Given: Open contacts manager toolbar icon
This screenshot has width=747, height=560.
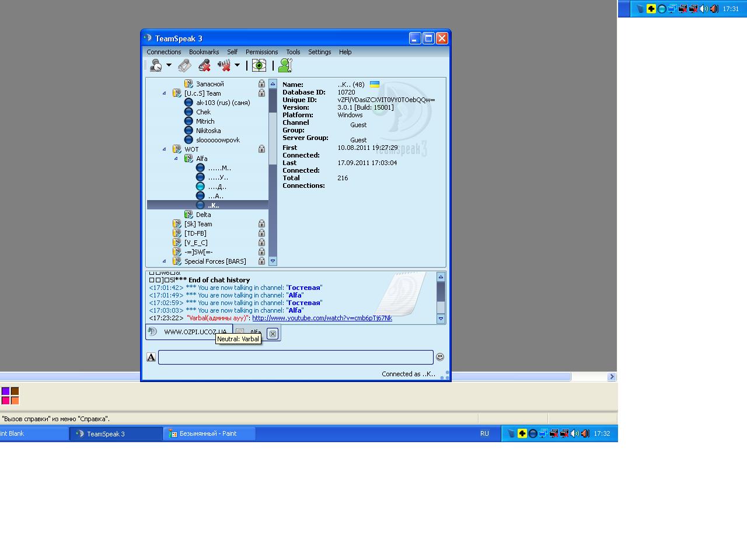Looking at the screenshot, I should click(x=285, y=65).
